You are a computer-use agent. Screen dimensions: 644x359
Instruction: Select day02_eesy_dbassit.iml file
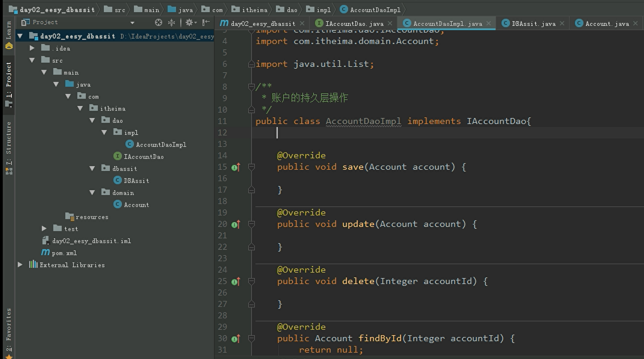coord(87,241)
